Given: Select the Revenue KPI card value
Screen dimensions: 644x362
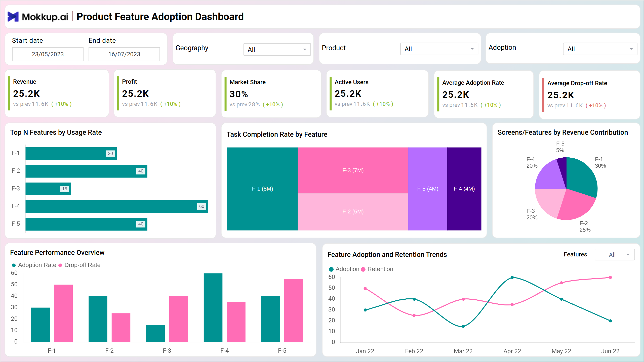Looking at the screenshot, I should pyautogui.click(x=26, y=94).
